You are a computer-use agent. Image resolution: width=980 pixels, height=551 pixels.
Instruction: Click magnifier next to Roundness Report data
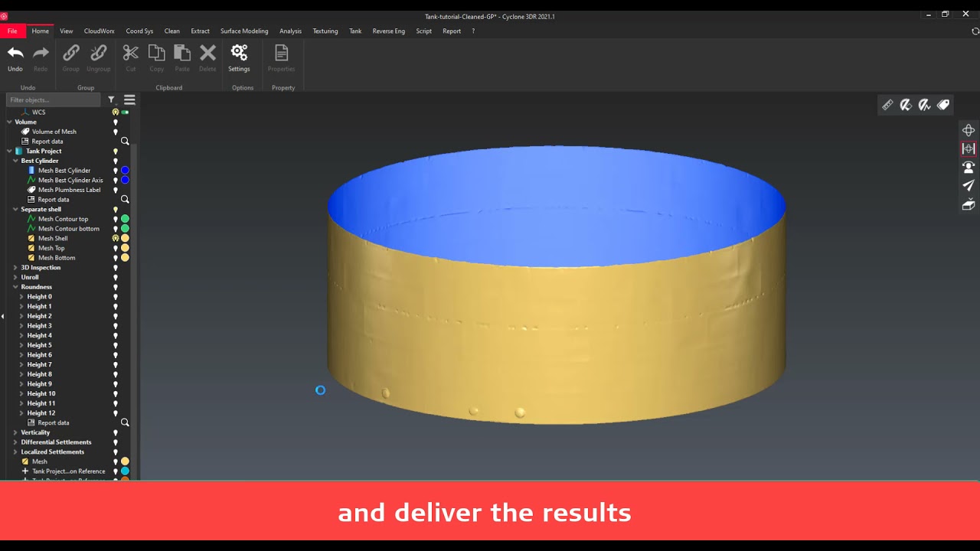[125, 422]
